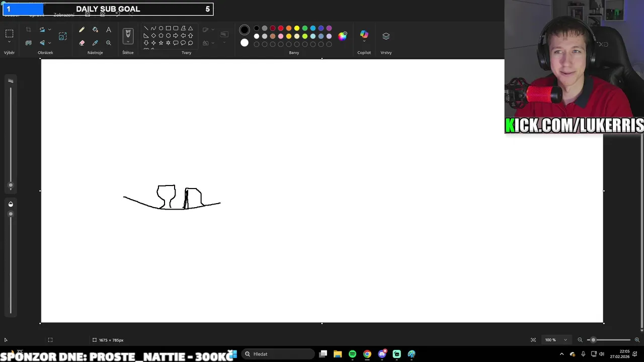Pick the yellow color swatch
Image resolution: width=644 pixels, height=362 pixels.
click(297, 28)
